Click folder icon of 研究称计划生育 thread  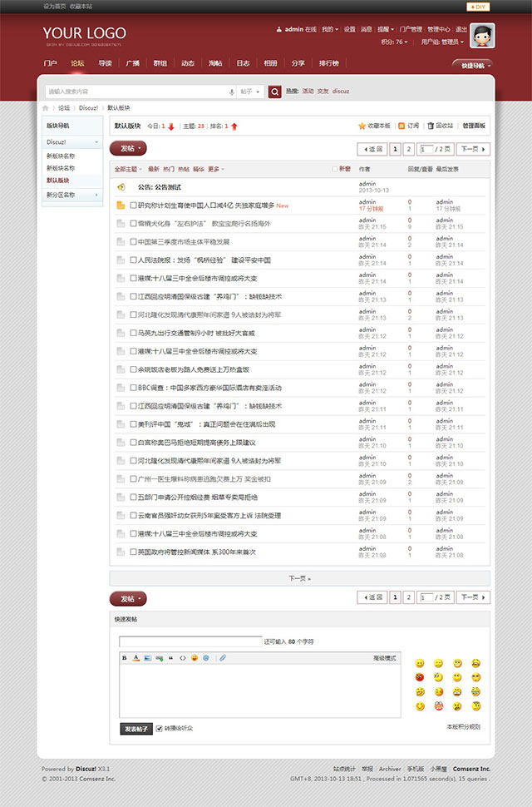pyautogui.click(x=121, y=205)
